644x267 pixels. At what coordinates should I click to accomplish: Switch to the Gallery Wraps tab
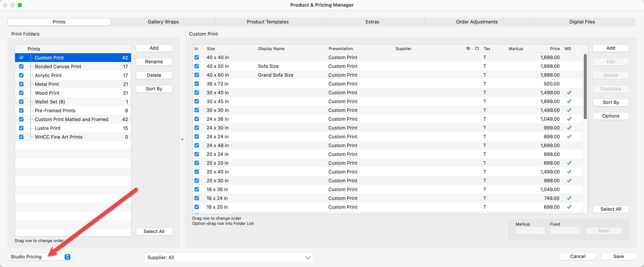[x=163, y=22]
